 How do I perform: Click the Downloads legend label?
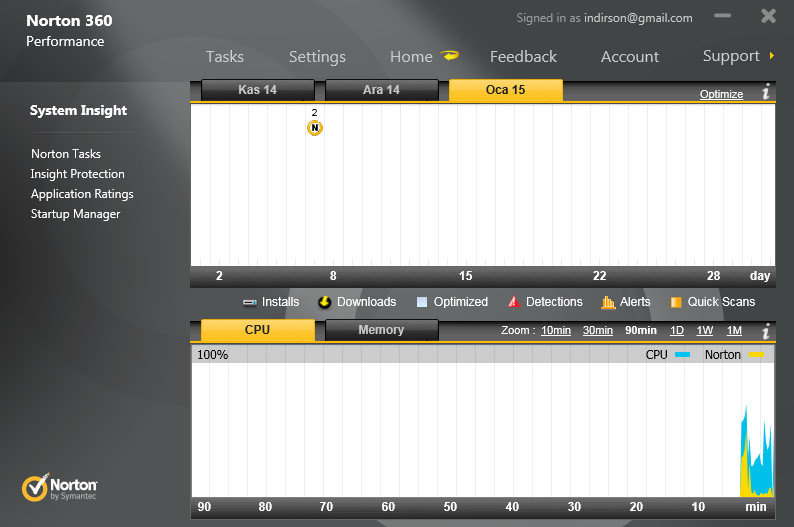[367, 302]
